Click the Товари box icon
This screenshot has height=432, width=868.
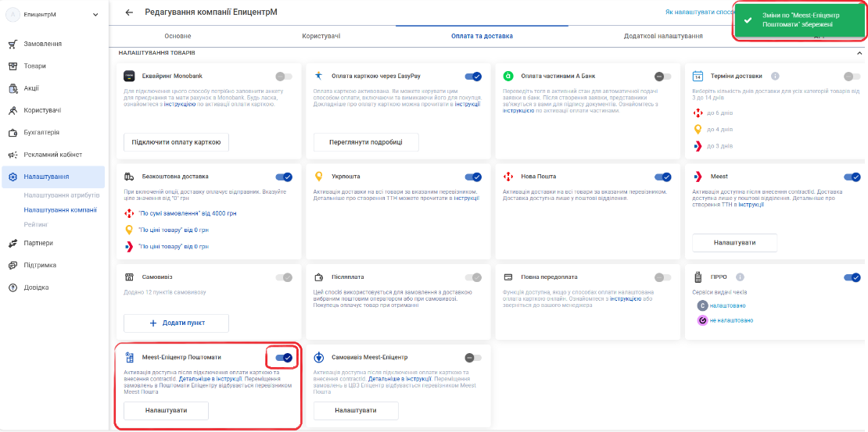(13, 66)
